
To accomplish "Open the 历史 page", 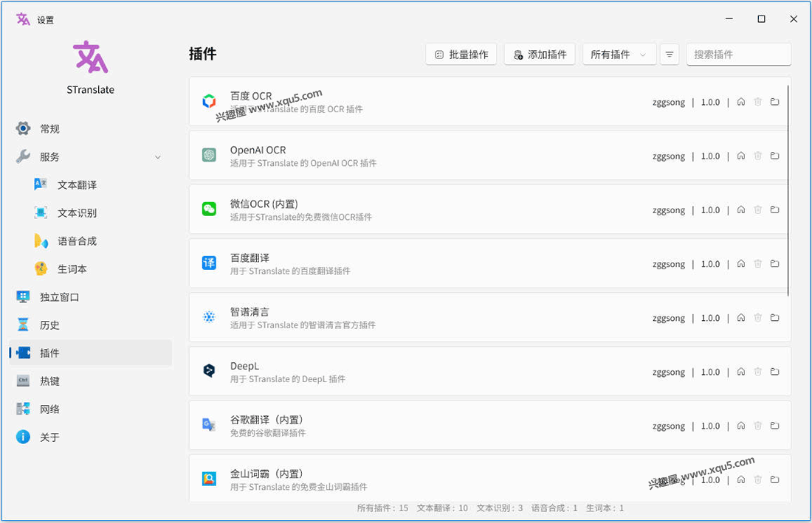I will (x=50, y=325).
